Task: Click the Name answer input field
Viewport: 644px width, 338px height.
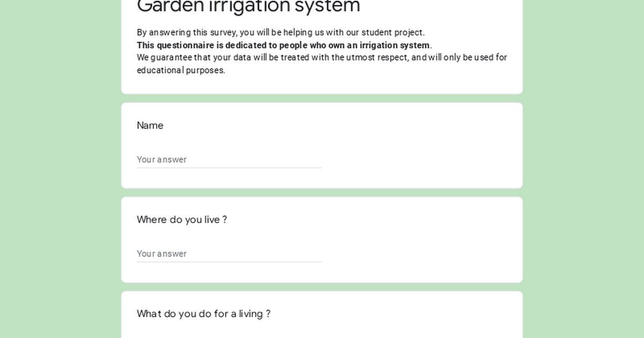Action: pos(229,159)
